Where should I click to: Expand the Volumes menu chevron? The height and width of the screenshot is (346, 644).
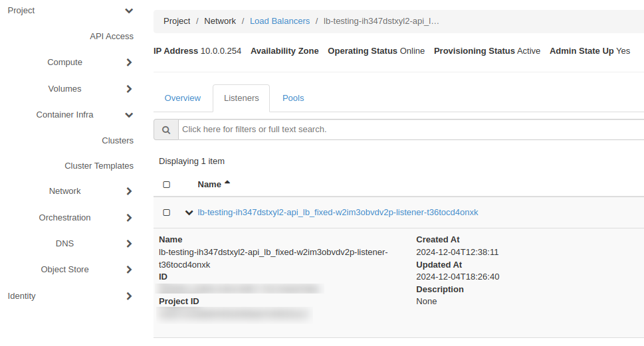pos(129,89)
